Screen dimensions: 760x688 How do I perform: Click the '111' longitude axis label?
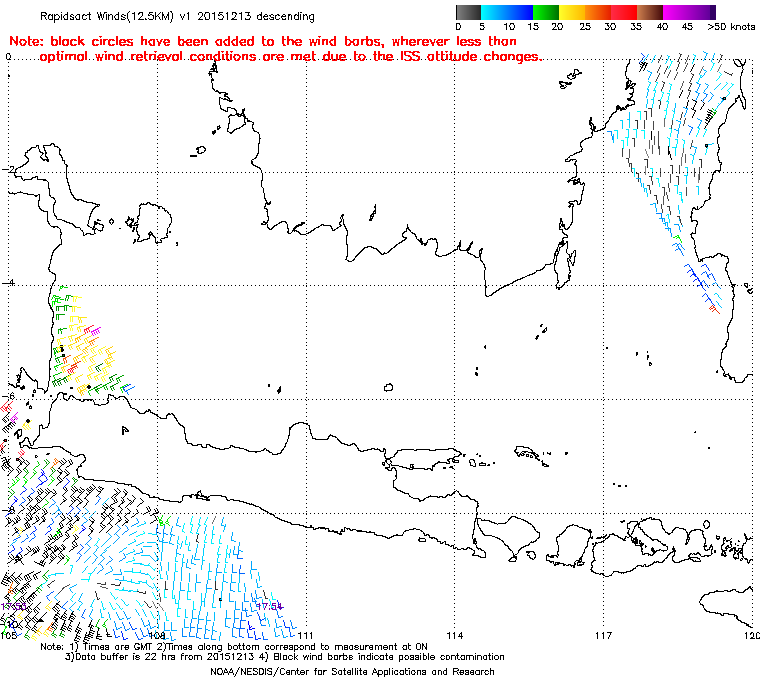click(305, 635)
